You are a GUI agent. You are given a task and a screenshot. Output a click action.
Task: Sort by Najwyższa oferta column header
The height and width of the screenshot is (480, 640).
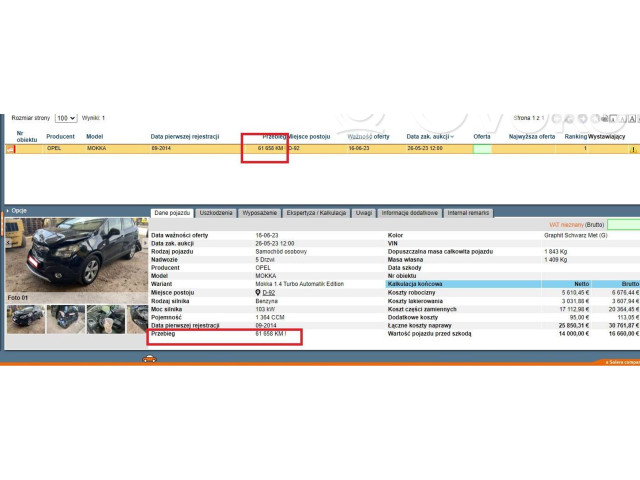(x=532, y=136)
